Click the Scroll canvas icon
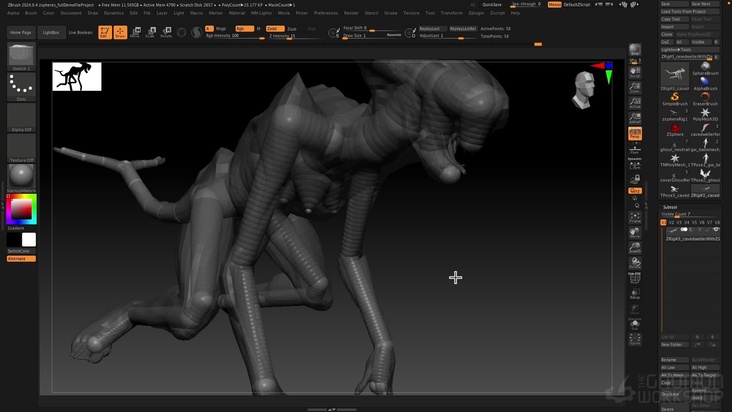This screenshot has height=412, width=732. pos(635,72)
